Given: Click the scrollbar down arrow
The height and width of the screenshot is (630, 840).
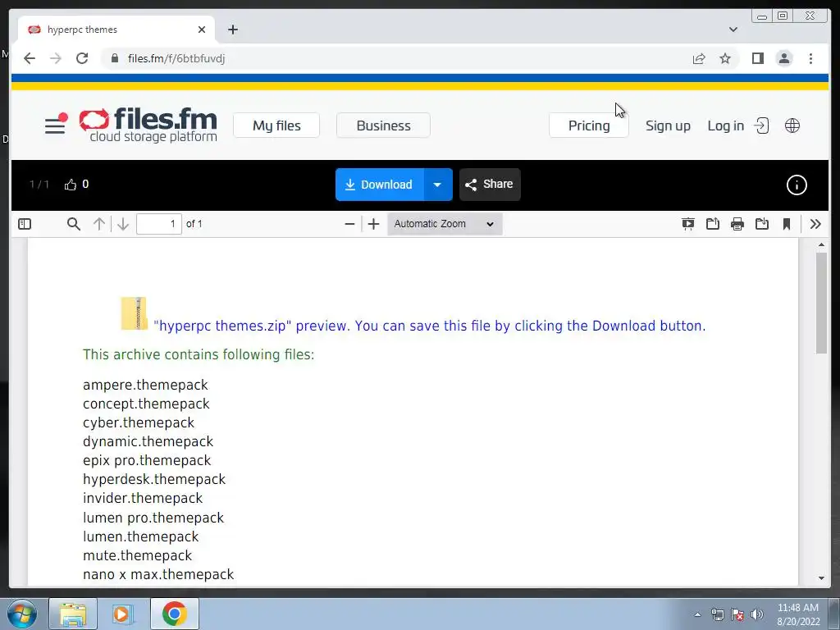Looking at the screenshot, I should [821, 578].
